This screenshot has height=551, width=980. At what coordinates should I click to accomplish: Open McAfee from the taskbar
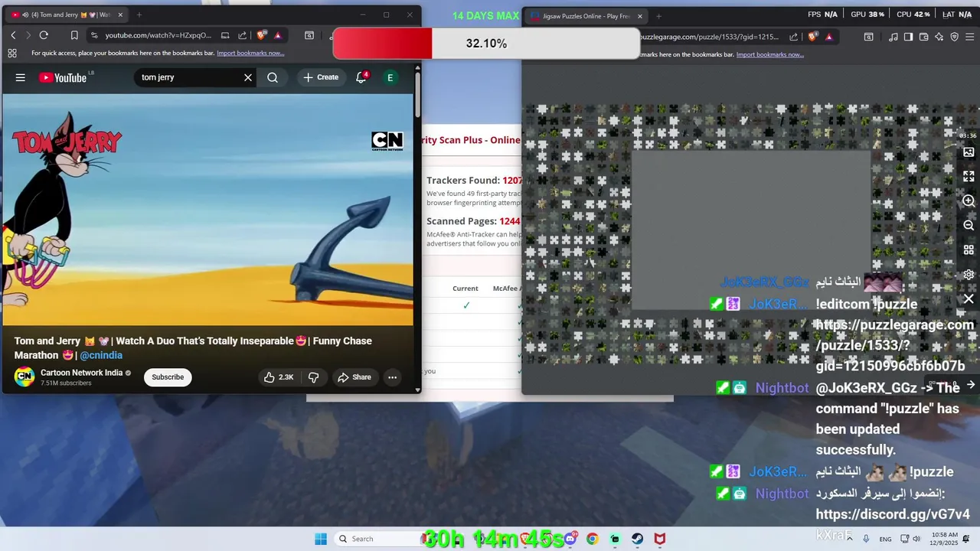(x=659, y=539)
